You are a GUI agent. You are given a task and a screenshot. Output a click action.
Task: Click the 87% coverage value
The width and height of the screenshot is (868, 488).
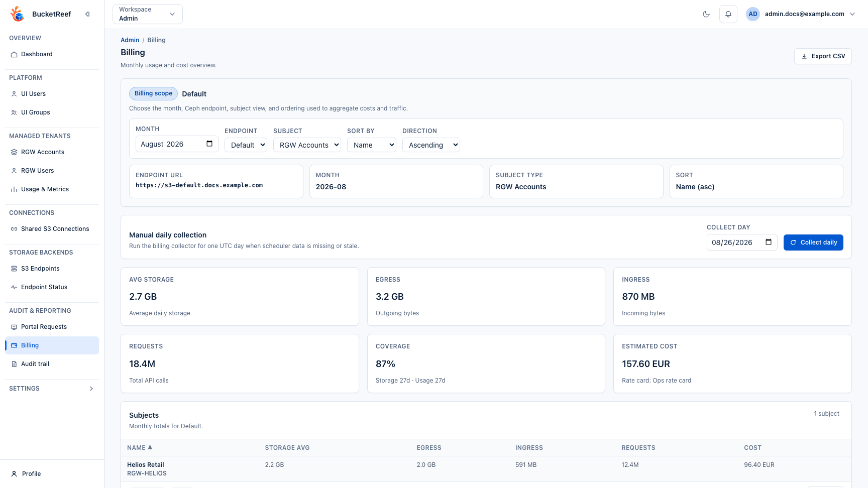(385, 364)
